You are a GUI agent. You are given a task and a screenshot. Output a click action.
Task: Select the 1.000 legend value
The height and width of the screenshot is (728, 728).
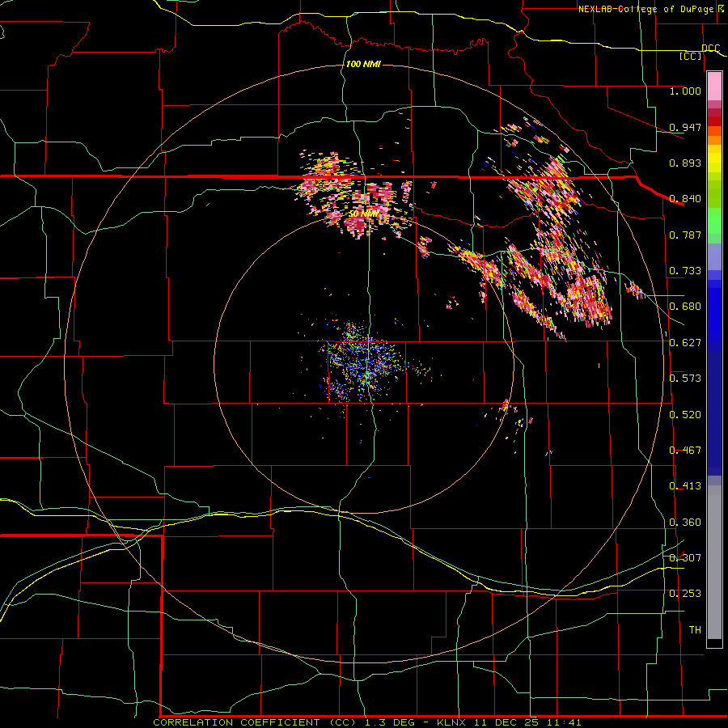pyautogui.click(x=685, y=91)
